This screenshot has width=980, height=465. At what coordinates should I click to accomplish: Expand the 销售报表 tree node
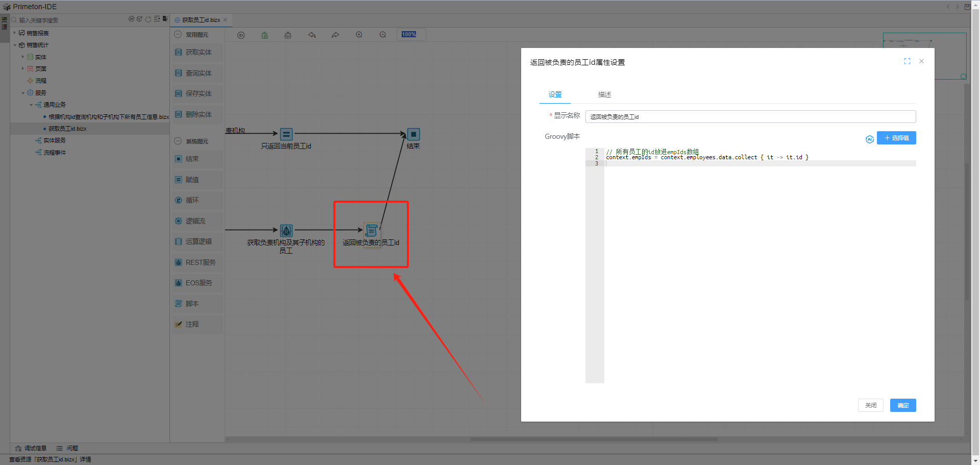pyautogui.click(x=14, y=33)
